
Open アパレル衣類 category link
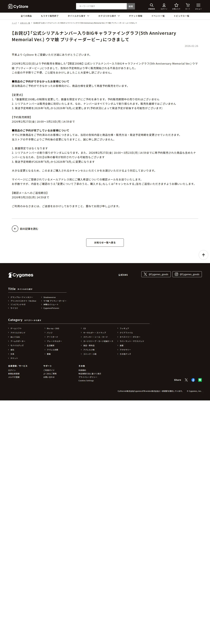pyautogui.click(x=52, y=349)
